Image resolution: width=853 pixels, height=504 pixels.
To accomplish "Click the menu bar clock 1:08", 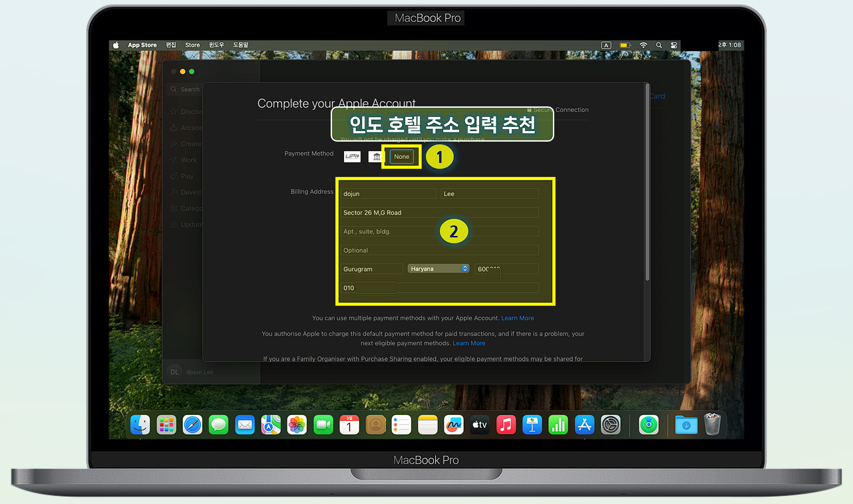I will pyautogui.click(x=730, y=45).
